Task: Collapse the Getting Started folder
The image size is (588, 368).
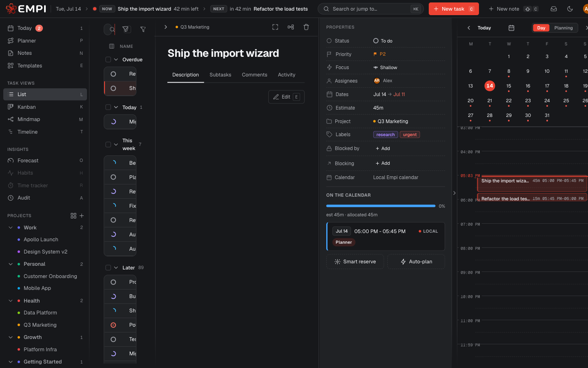Action: (x=11, y=362)
